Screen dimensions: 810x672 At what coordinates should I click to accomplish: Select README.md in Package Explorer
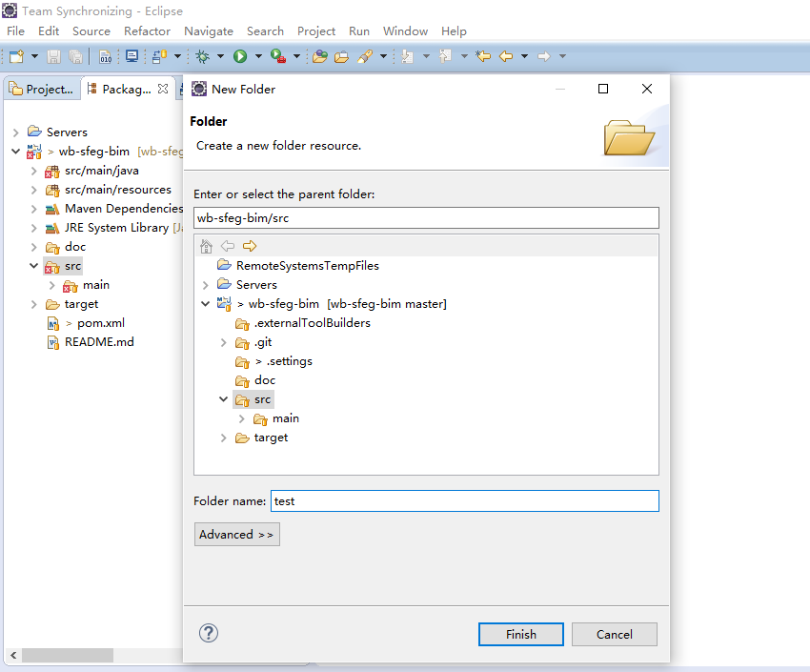99,342
